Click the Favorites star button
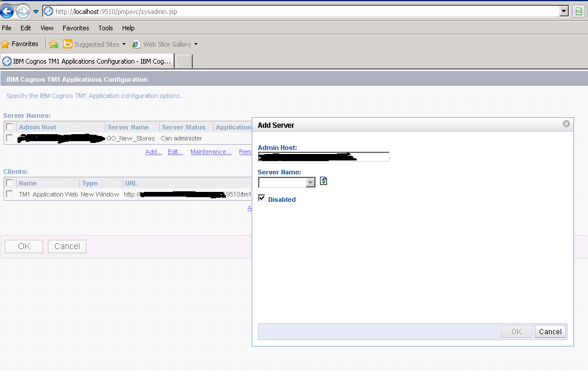Screen dimensions: 588x371 pyautogui.click(x=20, y=44)
